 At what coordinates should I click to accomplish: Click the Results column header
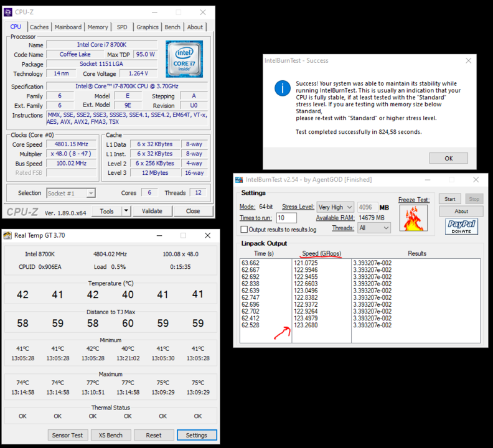pos(417,253)
